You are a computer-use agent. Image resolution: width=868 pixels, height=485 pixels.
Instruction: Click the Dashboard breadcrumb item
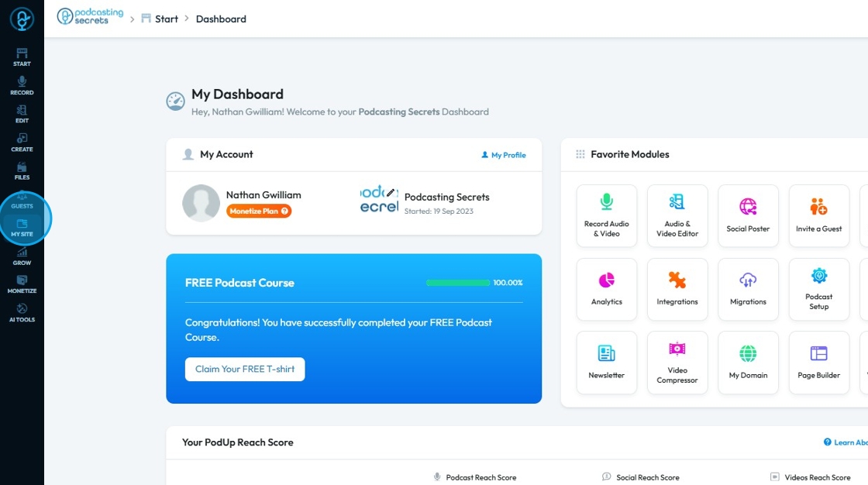click(221, 19)
